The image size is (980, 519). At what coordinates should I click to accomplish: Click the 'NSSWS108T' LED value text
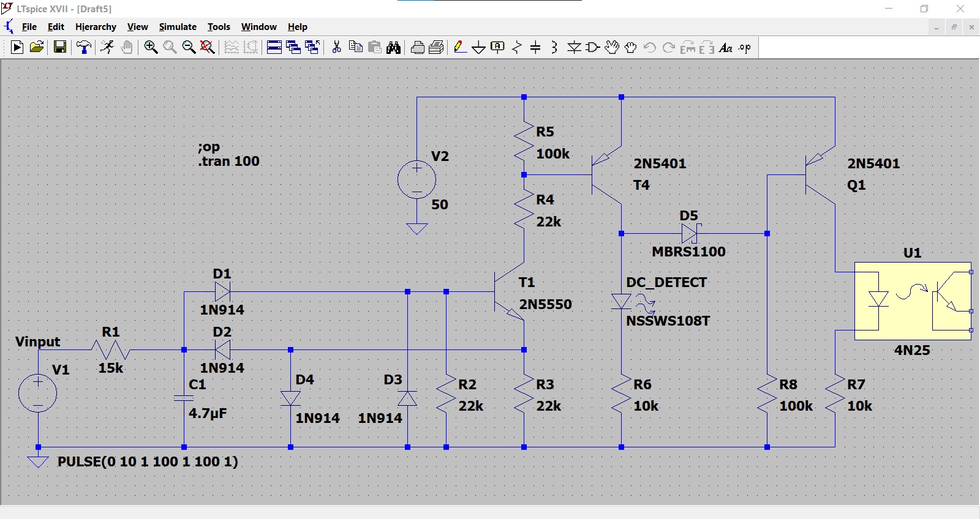pos(668,321)
